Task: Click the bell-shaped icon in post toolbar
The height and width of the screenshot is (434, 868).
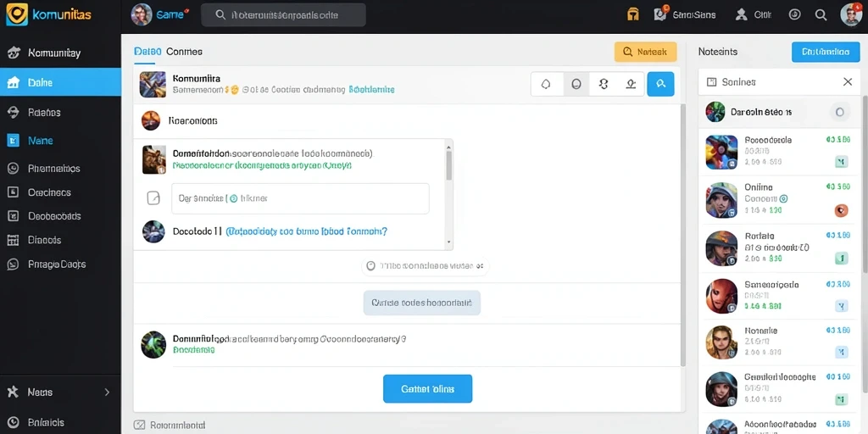Action: tap(546, 84)
